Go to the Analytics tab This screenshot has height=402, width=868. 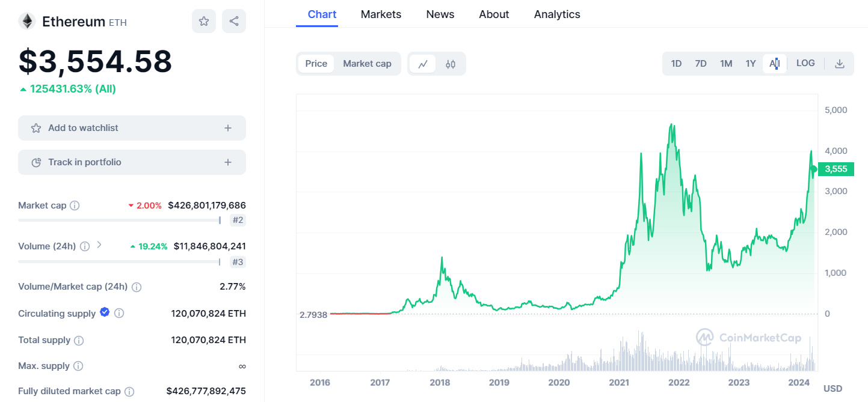[x=557, y=14]
